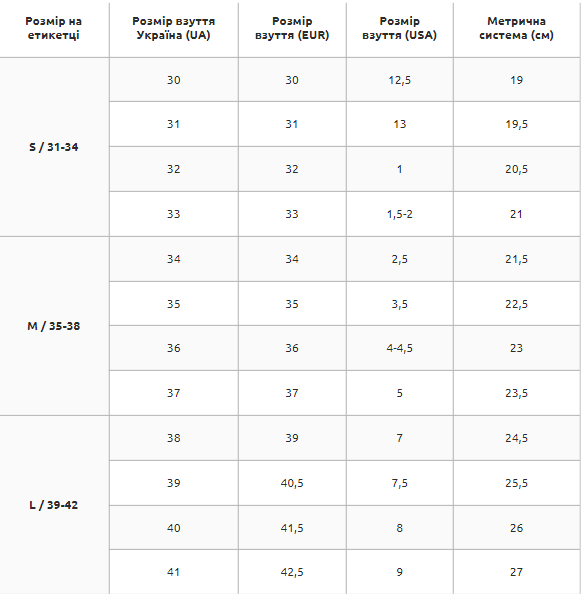Click the USA size '4-4,5' cell
This screenshot has width=582, height=599.
pos(399,348)
